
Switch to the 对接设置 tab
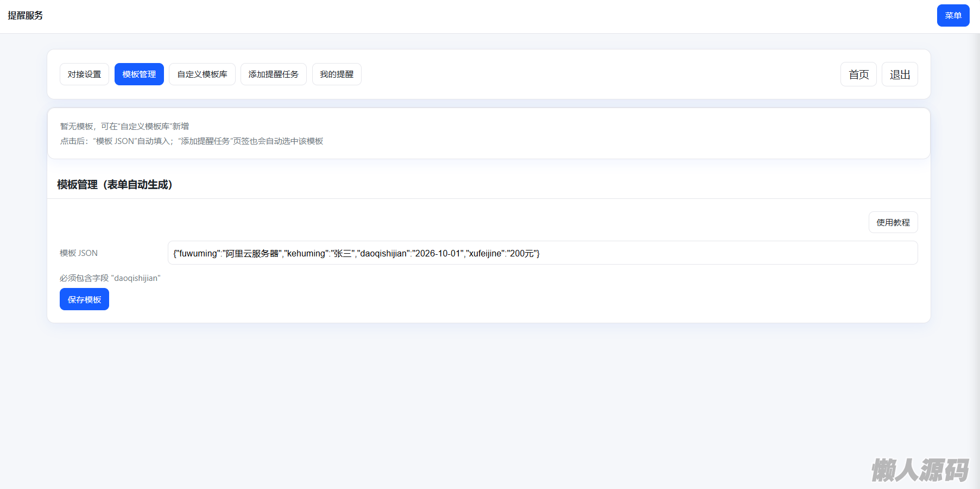coord(84,74)
